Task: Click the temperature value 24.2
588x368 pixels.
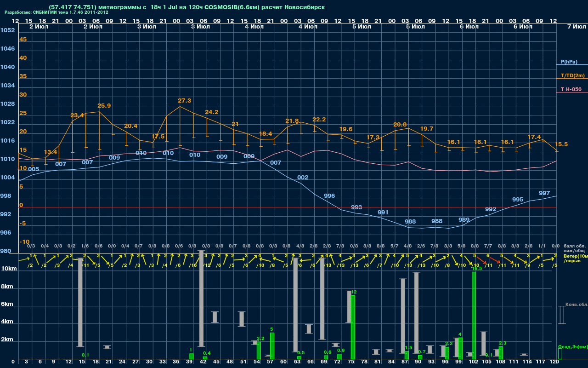Action: click(x=211, y=112)
